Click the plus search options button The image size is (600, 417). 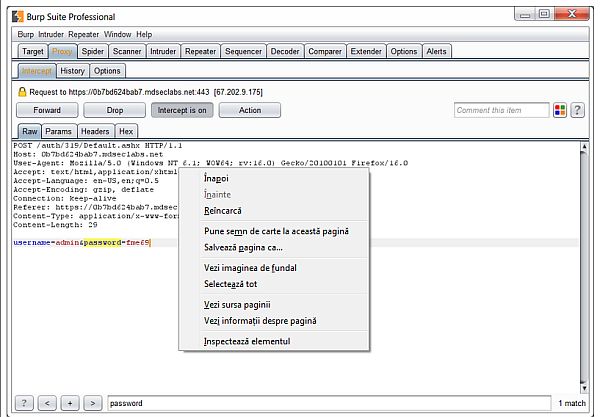coord(70,403)
